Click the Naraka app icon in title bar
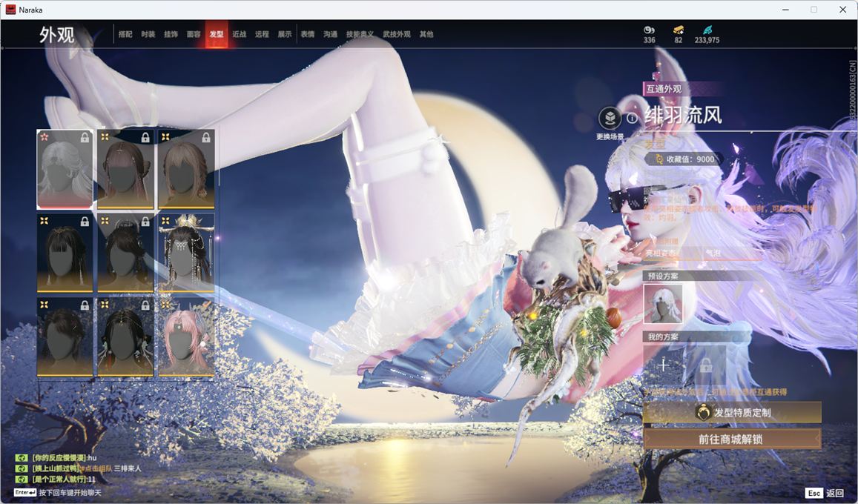Image resolution: width=858 pixels, height=504 pixels. point(10,10)
